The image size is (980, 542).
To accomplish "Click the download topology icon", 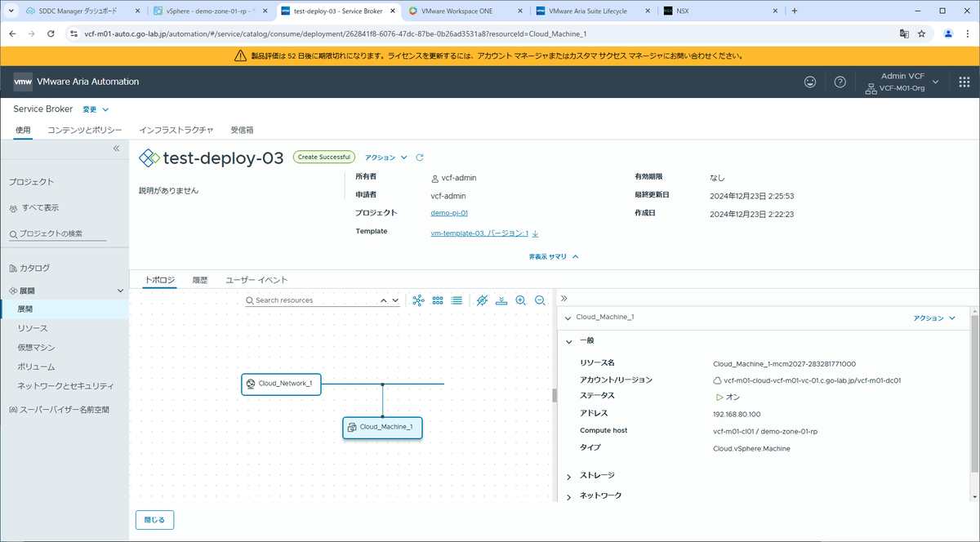I will [x=501, y=300].
